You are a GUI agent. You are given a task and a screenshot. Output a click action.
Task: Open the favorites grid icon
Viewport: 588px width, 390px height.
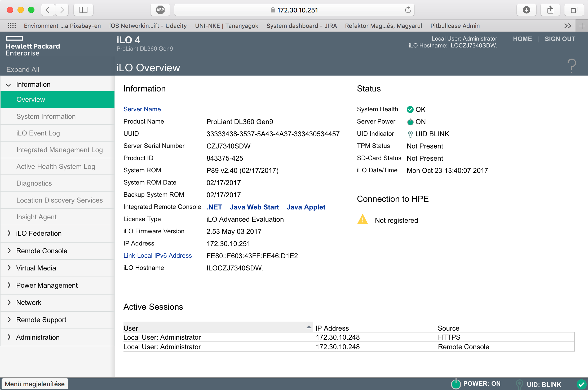[12, 26]
